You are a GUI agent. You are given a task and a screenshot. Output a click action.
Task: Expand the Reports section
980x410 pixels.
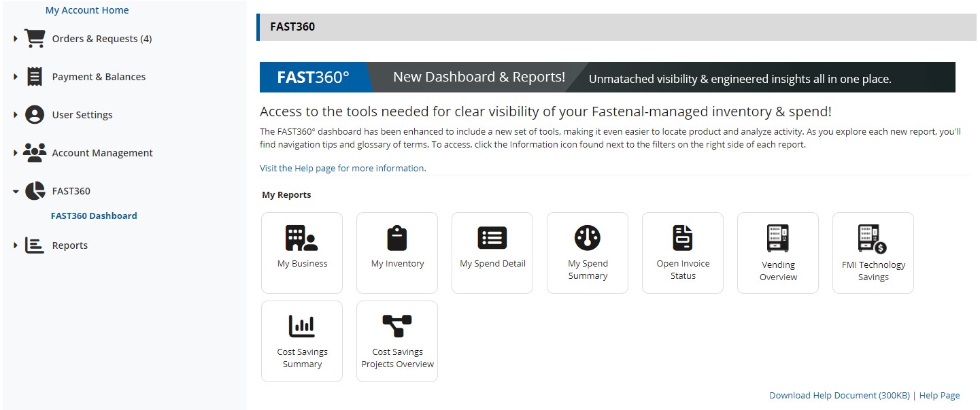point(15,245)
